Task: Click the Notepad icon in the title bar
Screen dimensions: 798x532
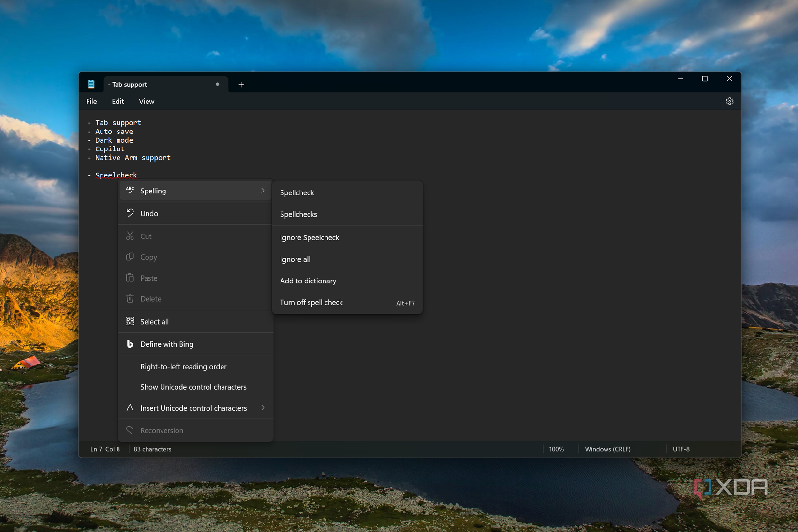Action: click(91, 84)
